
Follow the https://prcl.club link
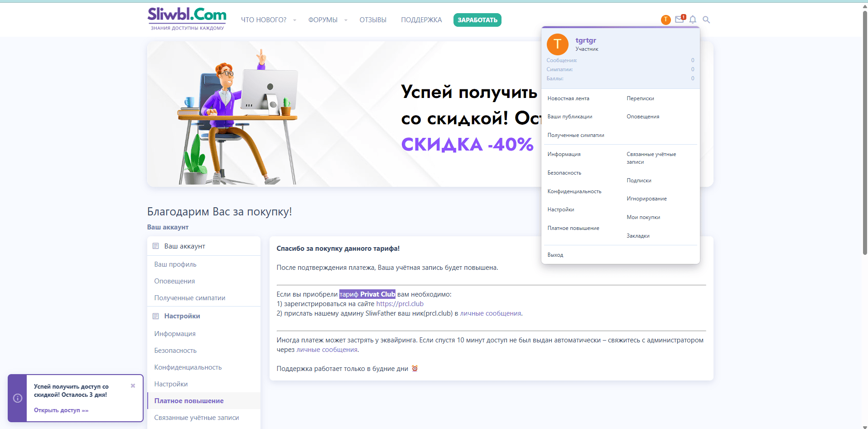click(400, 304)
